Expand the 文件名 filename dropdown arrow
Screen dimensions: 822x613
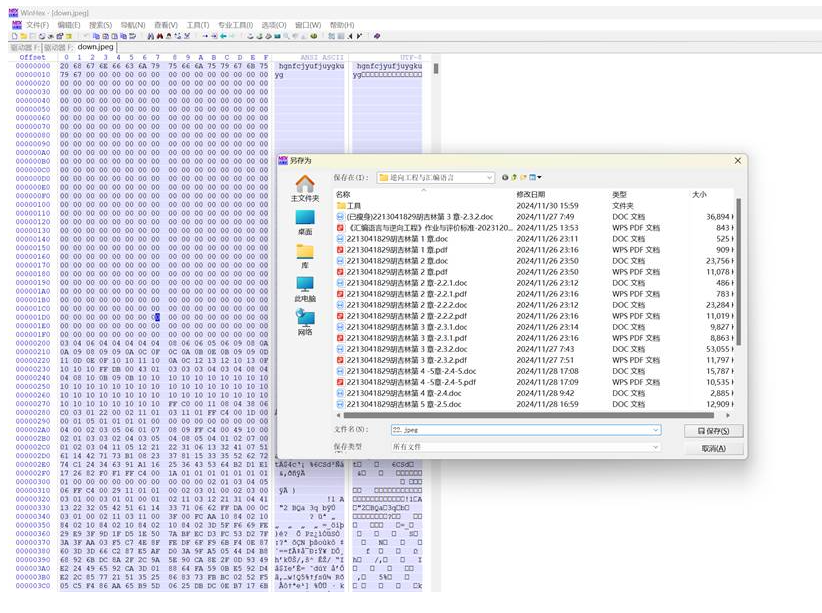click(x=655, y=430)
